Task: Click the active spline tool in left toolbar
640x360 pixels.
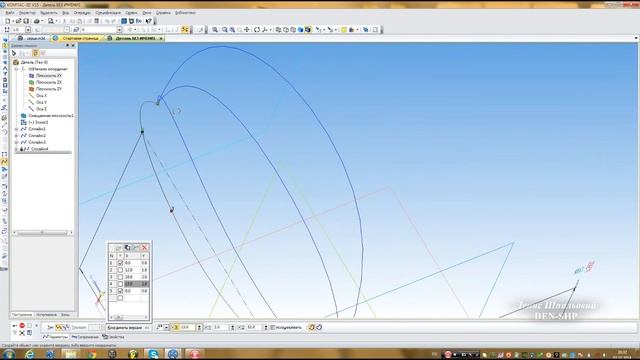Action: point(4,162)
